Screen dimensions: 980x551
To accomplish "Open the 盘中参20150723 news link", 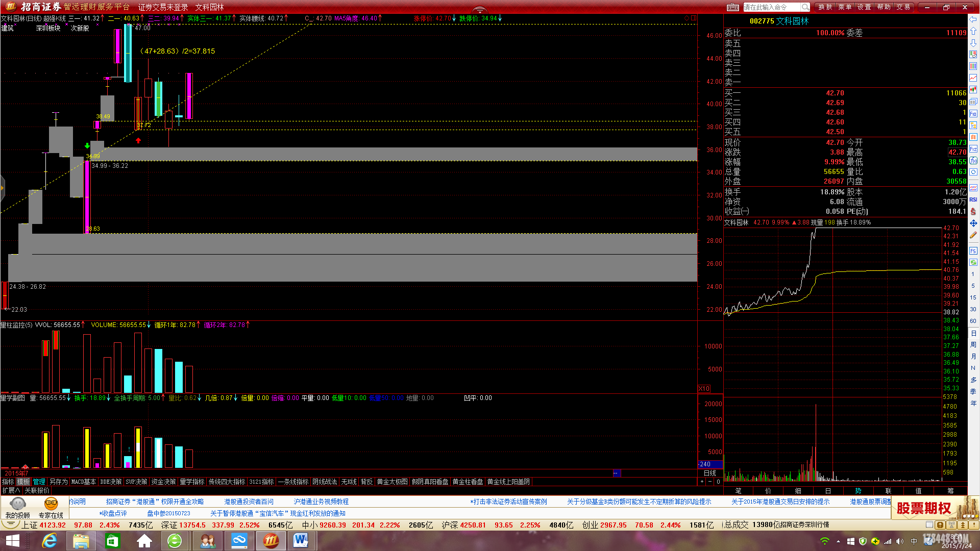I will (168, 514).
